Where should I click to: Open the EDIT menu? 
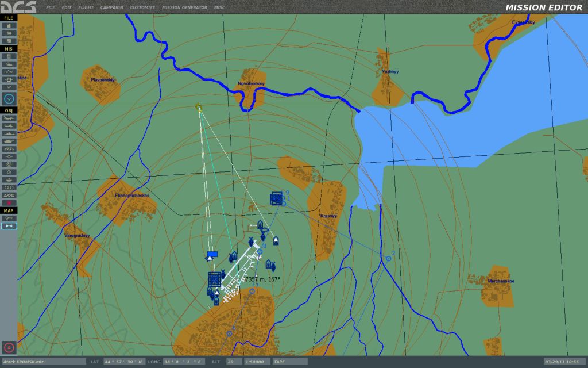click(67, 7)
